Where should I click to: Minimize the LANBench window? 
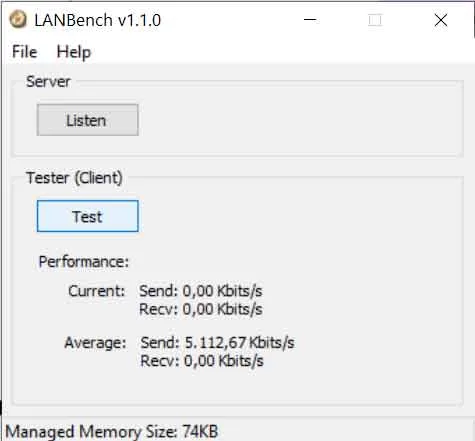(310, 20)
